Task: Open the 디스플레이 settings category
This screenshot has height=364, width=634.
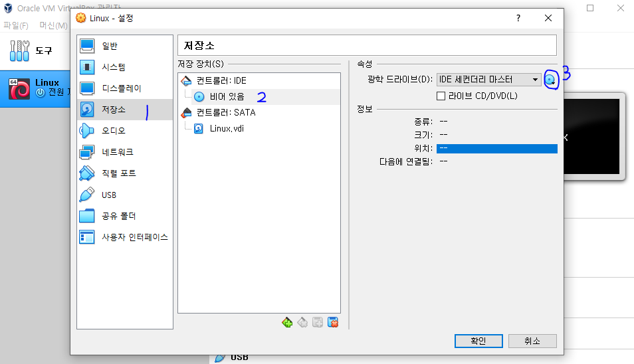Action: 124,88
